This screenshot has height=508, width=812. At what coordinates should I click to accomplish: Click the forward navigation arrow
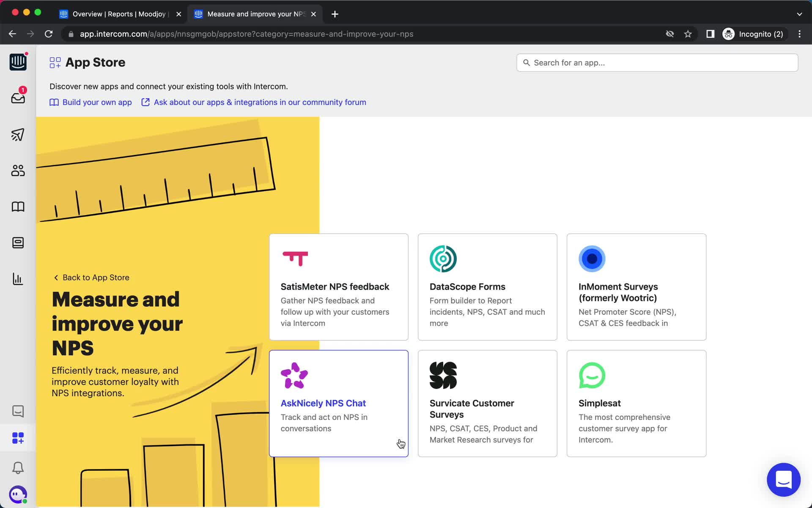30,34
